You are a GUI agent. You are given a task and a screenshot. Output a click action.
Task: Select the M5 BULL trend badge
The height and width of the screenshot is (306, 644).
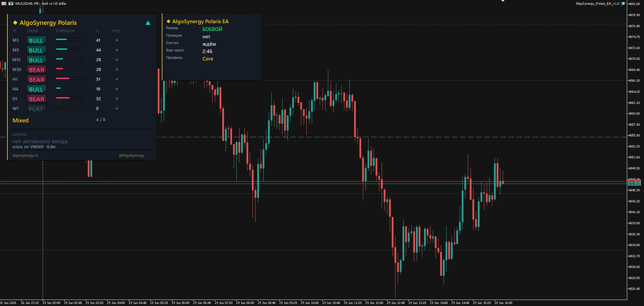click(x=36, y=50)
